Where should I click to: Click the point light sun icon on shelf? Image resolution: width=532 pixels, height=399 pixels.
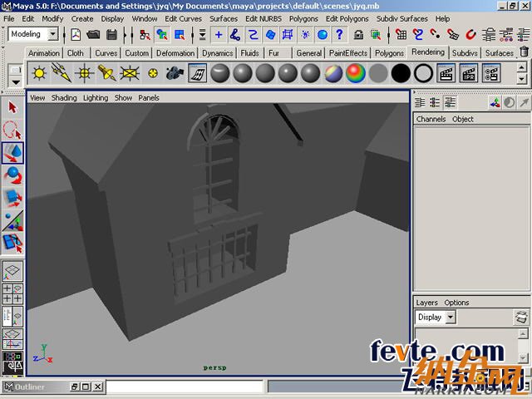39,73
